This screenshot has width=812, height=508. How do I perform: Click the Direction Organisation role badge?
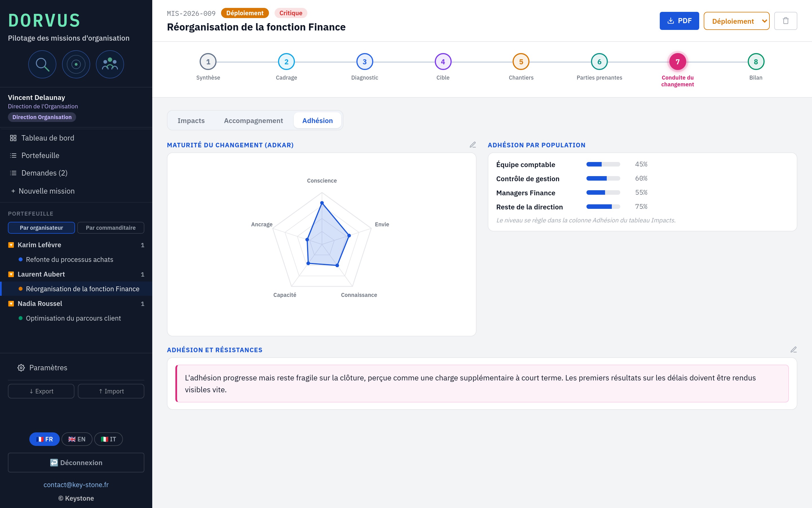coord(42,117)
